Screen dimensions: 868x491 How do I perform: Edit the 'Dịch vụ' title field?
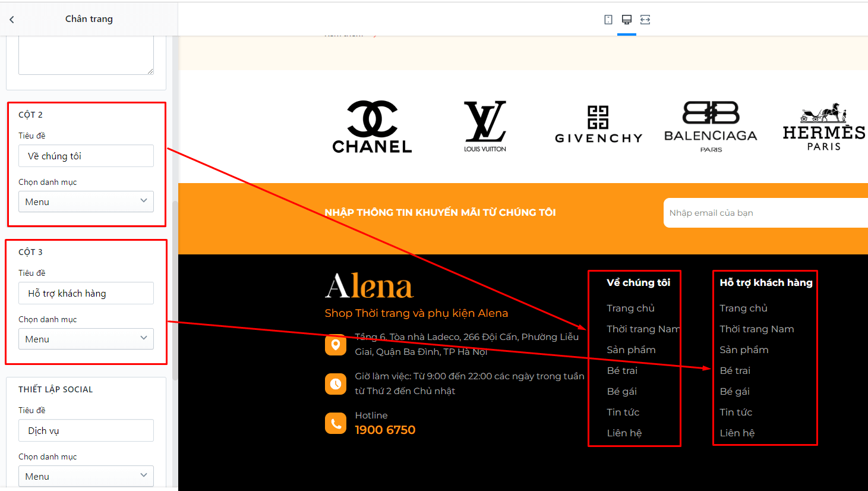coord(86,430)
